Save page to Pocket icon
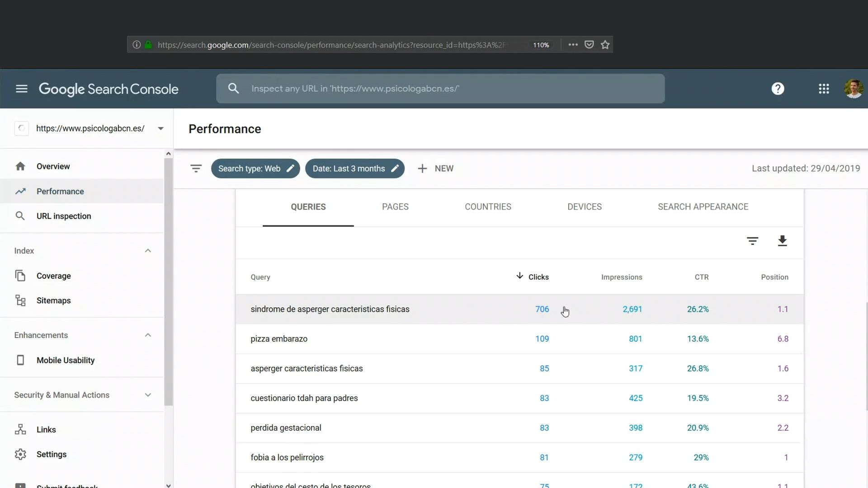 pyautogui.click(x=589, y=45)
